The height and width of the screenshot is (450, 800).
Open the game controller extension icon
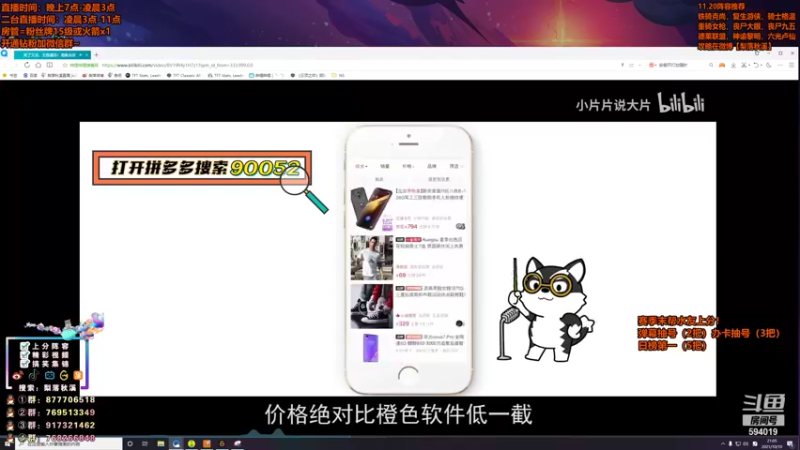(x=722, y=65)
